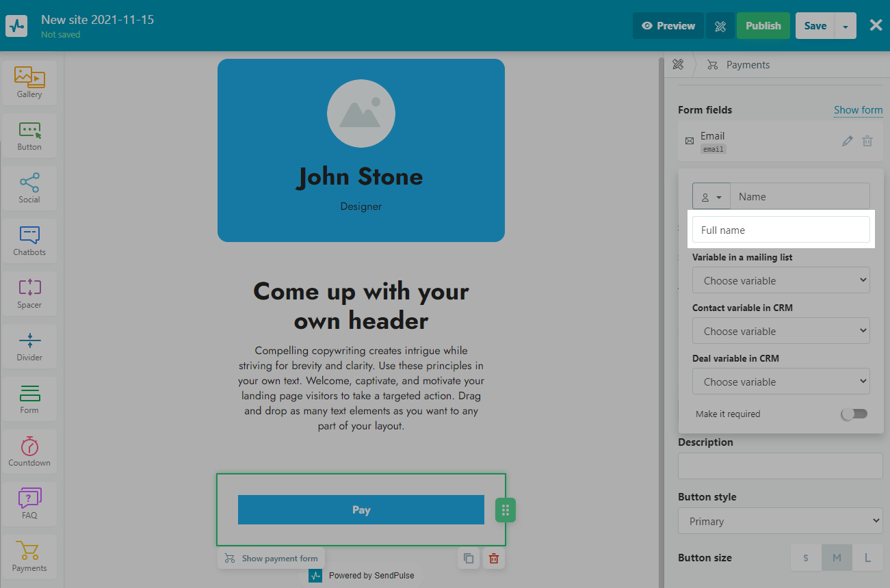Click the Show form link

coord(858,109)
